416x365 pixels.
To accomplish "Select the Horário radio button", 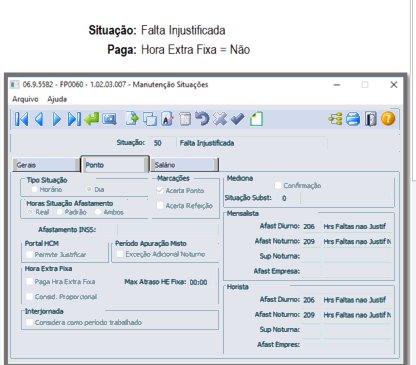I will click(34, 189).
